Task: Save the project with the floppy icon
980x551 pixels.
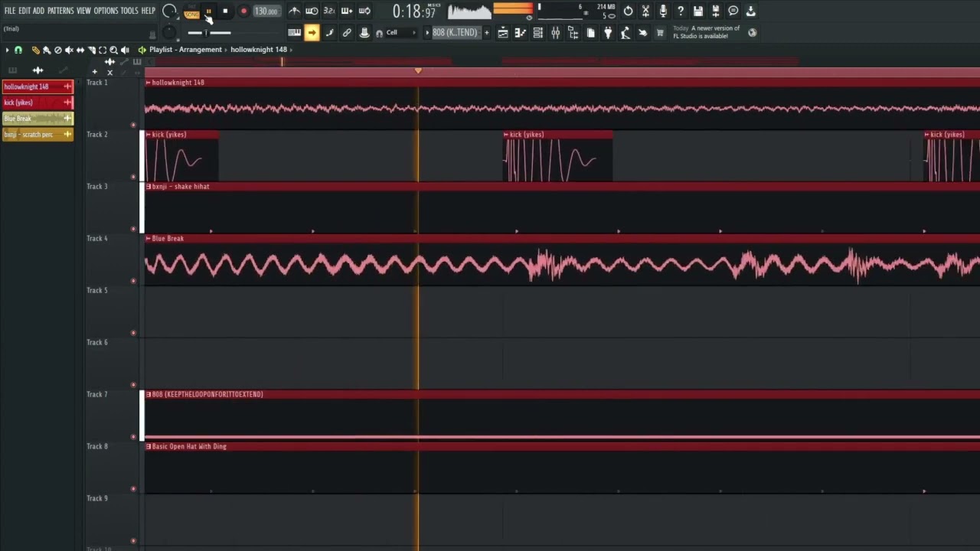Action: [698, 11]
